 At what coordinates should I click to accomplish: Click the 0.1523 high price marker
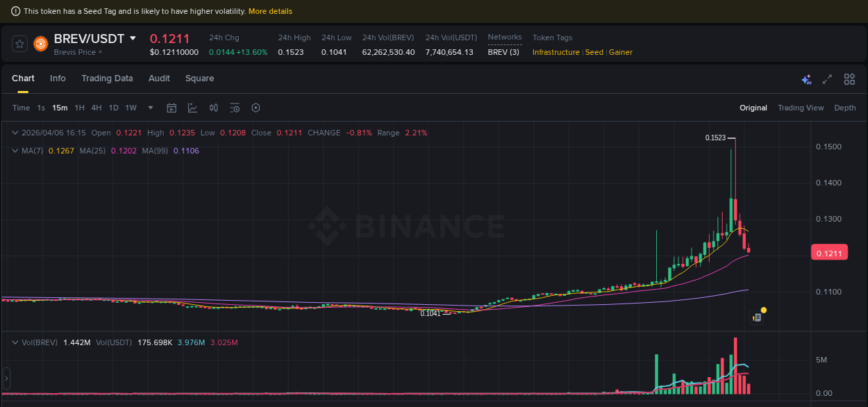pos(715,138)
